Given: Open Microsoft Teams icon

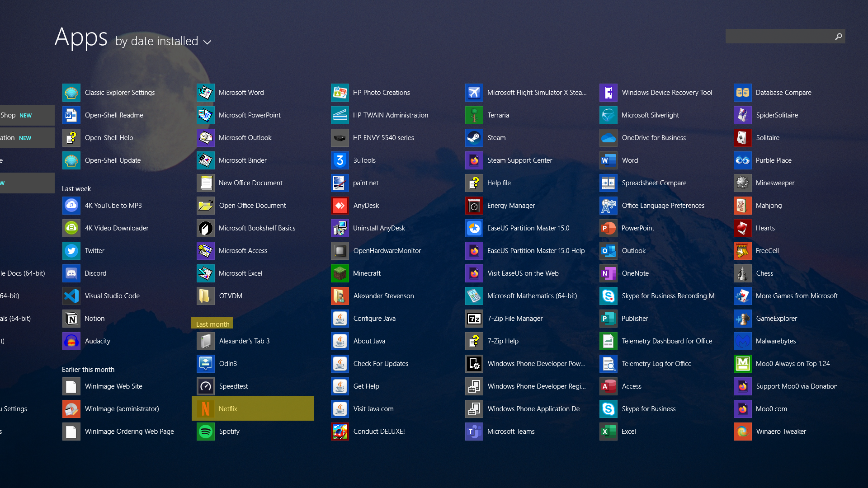Looking at the screenshot, I should click(x=474, y=432).
